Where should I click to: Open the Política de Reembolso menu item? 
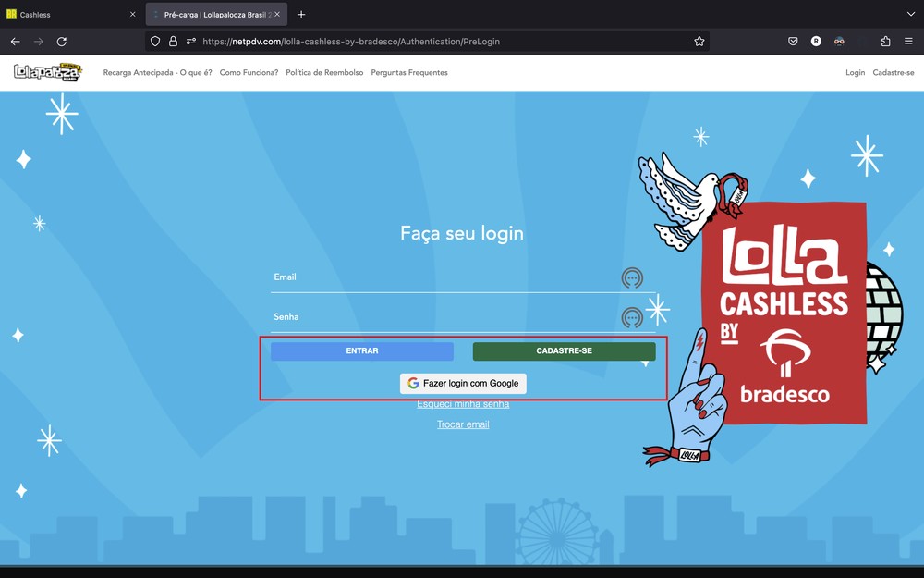(x=324, y=72)
